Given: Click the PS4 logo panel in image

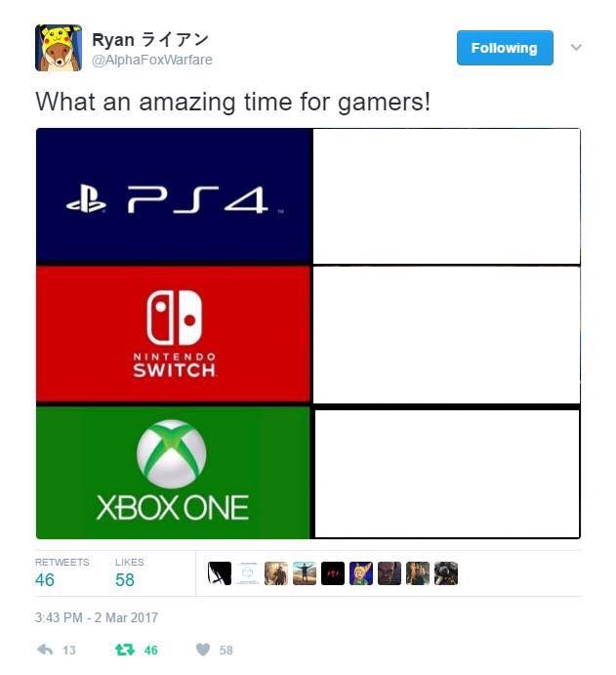Looking at the screenshot, I should [174, 196].
